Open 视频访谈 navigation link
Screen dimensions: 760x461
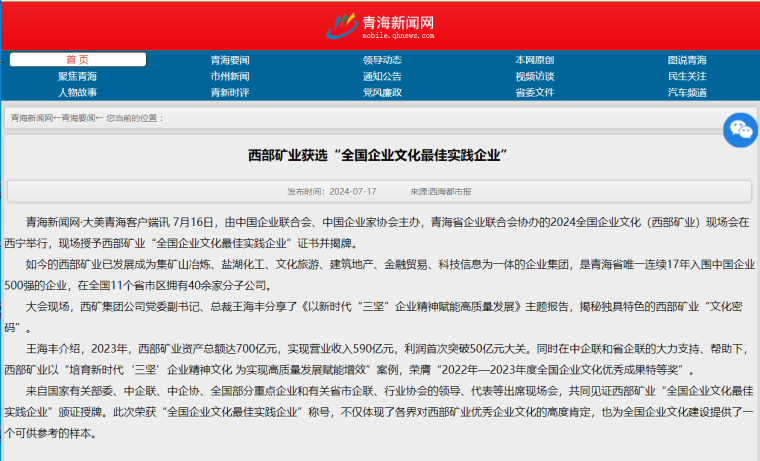(534, 76)
